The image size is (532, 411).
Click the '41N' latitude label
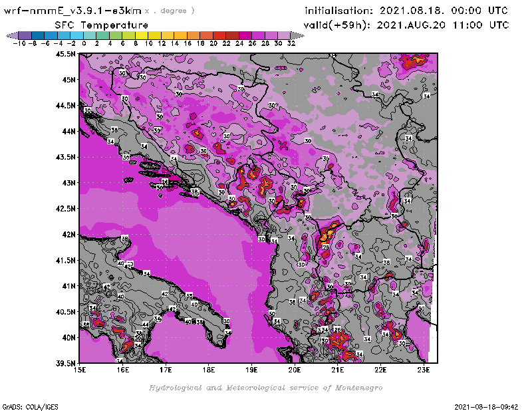[69, 286]
